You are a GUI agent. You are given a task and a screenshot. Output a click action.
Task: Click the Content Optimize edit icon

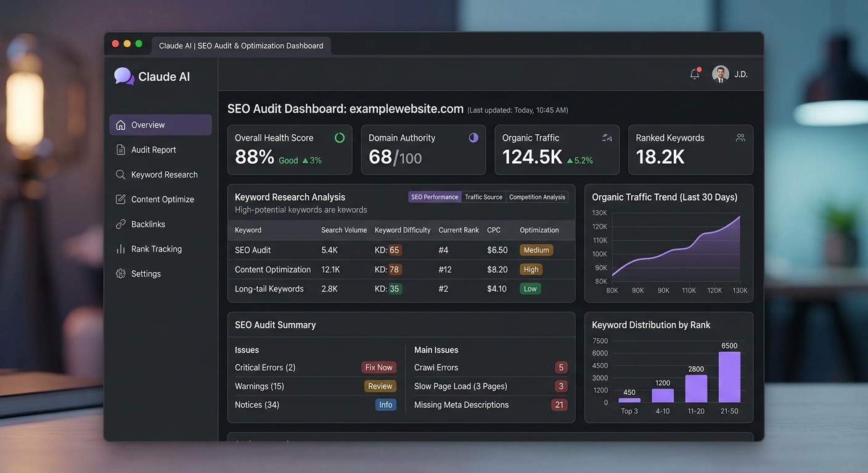121,199
